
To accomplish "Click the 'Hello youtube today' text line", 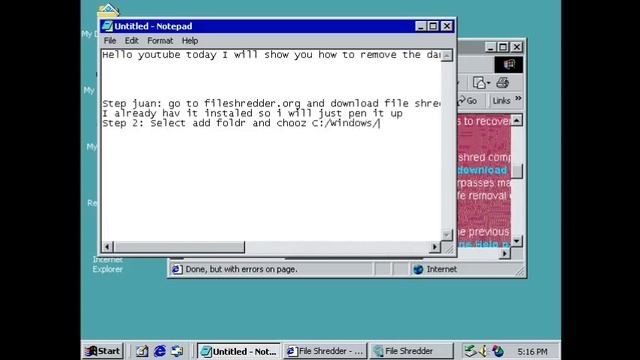I will point(271,55).
